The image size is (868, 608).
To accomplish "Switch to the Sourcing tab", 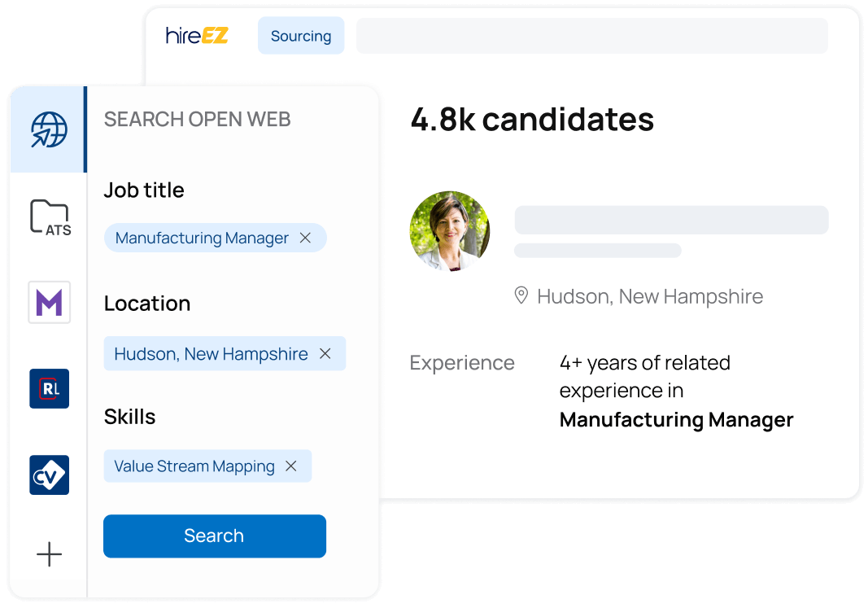I will point(300,36).
